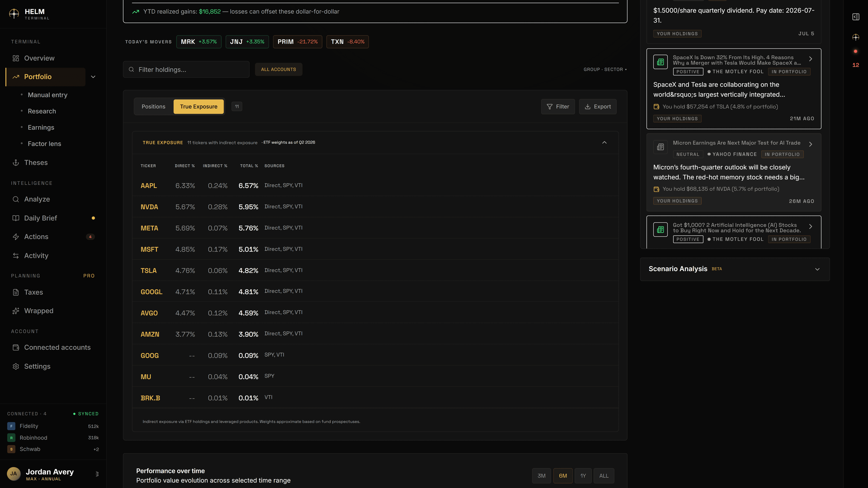This screenshot has height=488, width=868.
Task: Click the Filter holdings search field
Action: click(186, 70)
